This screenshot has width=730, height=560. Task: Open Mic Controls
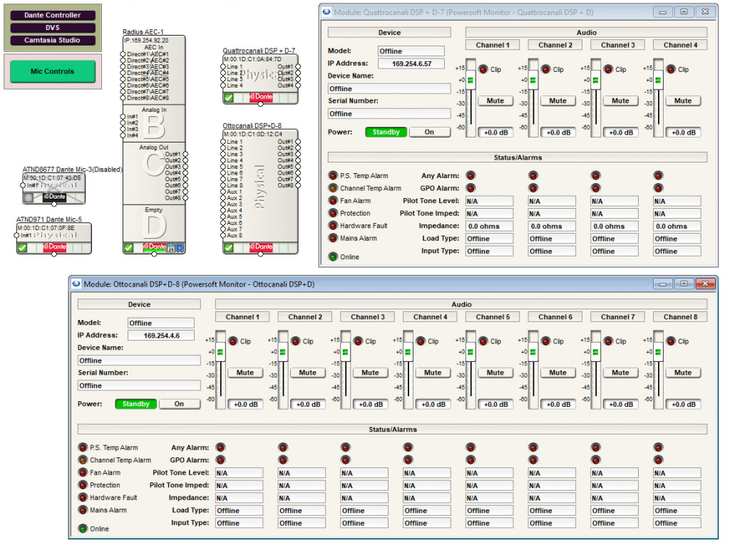click(x=53, y=71)
